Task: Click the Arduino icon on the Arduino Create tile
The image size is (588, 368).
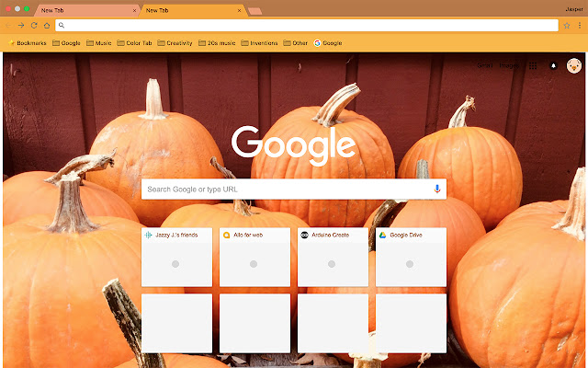Action: tap(304, 236)
